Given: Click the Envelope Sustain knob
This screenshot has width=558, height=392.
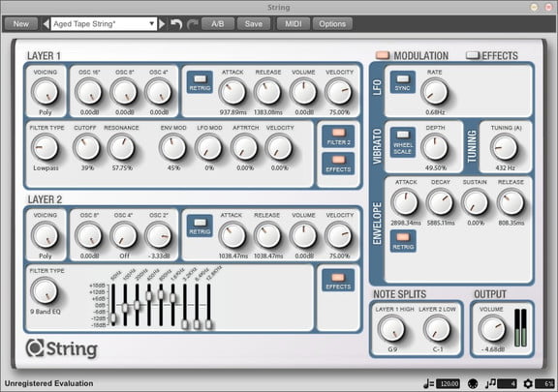Looking at the screenshot, I should tap(475, 202).
